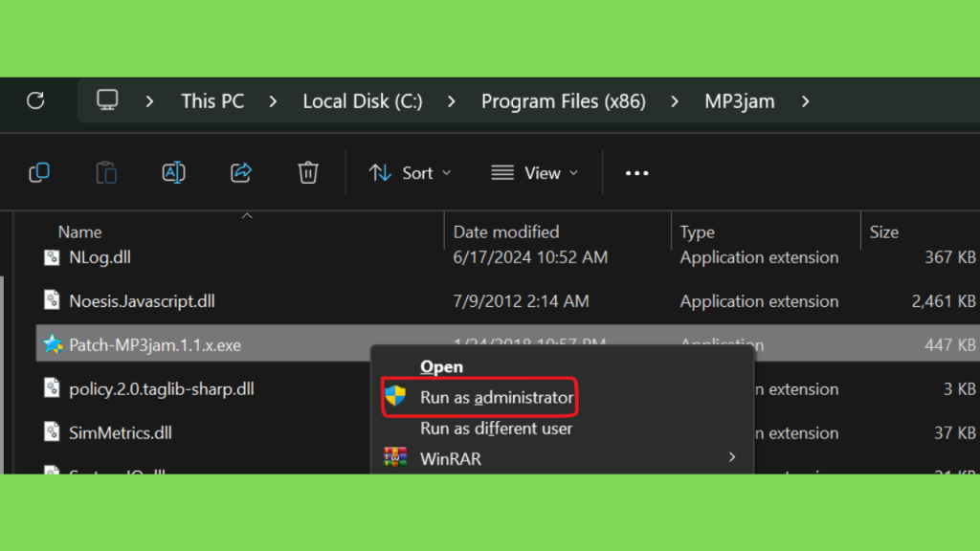Screen dimensions: 980x551
Task: Click the SimMetrics.dll file icon
Action: [x=52, y=431]
